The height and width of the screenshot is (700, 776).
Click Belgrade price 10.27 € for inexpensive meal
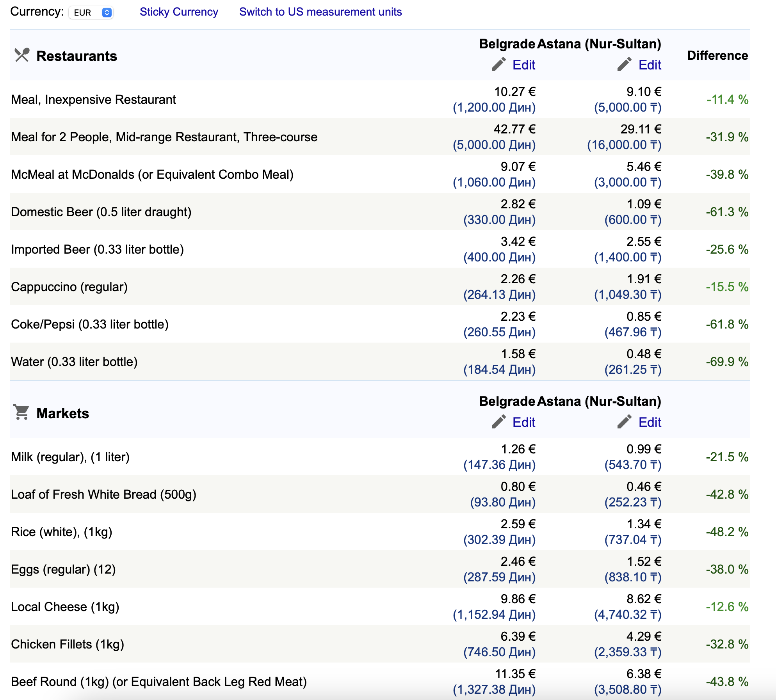515,92
